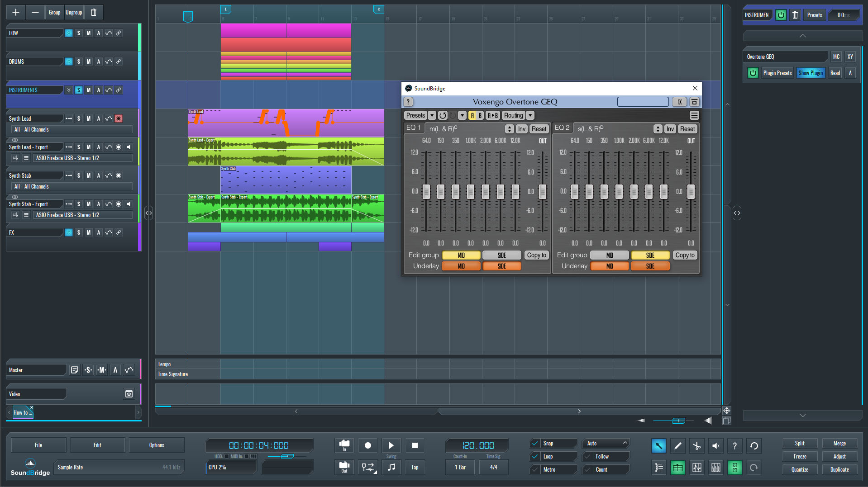This screenshot has width=868, height=487.
Task: Open the automation editor view icon
Action: coord(696,468)
